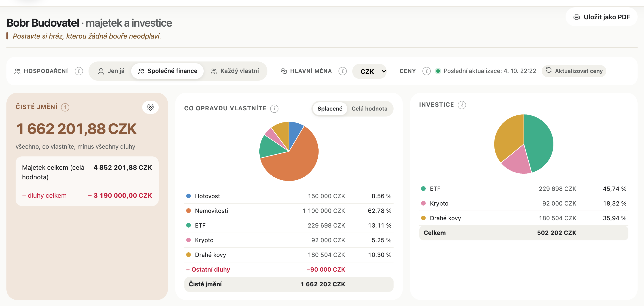Click Čisté jmění total 1 662 202 CZK
The height and width of the screenshot is (306, 644).
[323, 284]
